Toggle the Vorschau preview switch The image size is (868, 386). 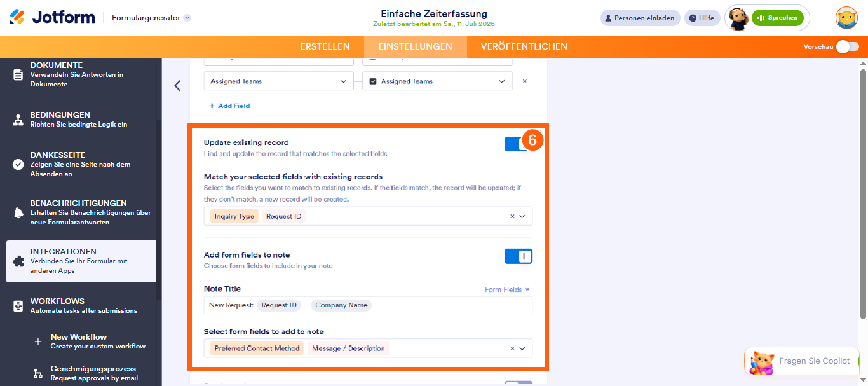pos(847,46)
